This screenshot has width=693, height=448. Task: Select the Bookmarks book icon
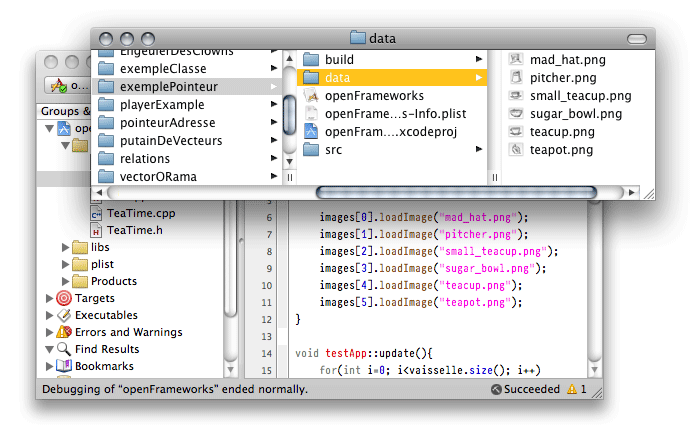tap(64, 366)
